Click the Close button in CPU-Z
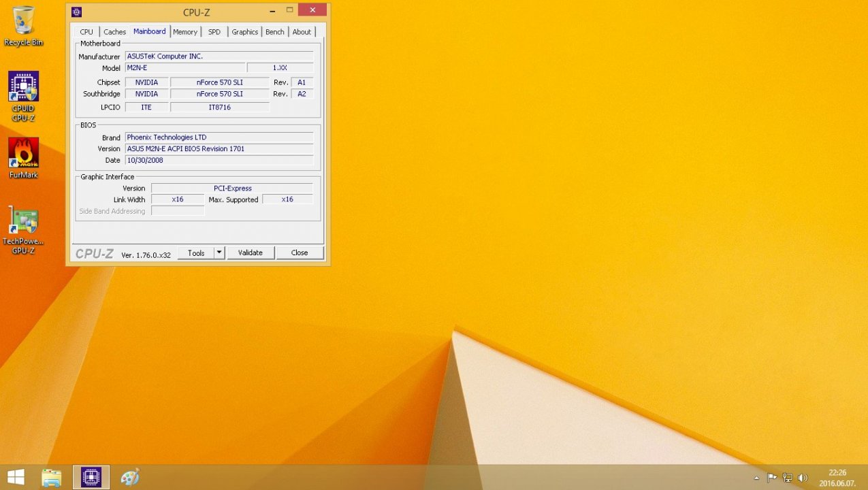This screenshot has width=868, height=490. pyautogui.click(x=300, y=252)
